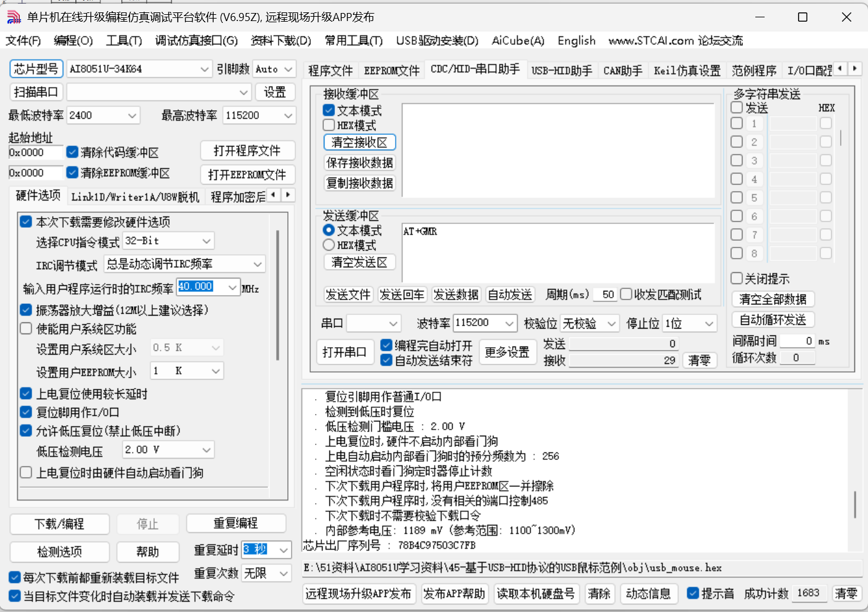Click the 下载/编程 button
The image size is (868, 612).
click(x=59, y=524)
